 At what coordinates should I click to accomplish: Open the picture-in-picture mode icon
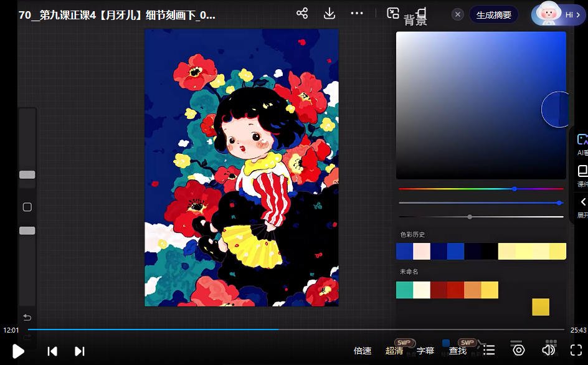tap(393, 12)
